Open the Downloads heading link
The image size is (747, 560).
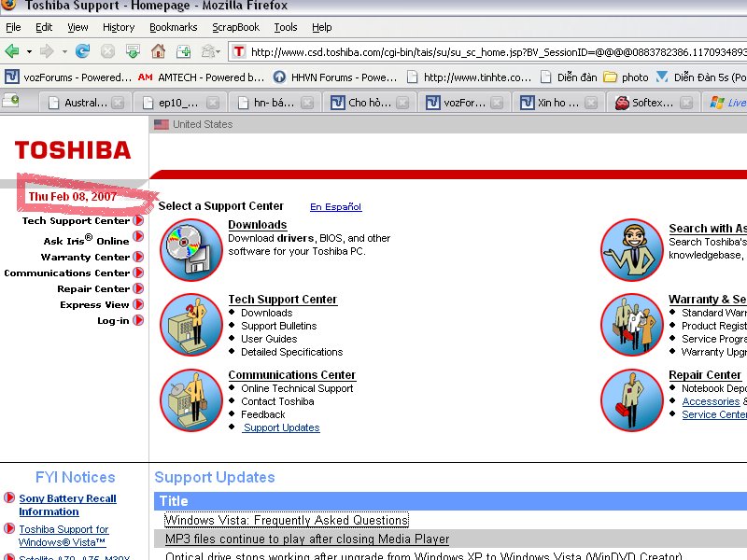click(258, 225)
